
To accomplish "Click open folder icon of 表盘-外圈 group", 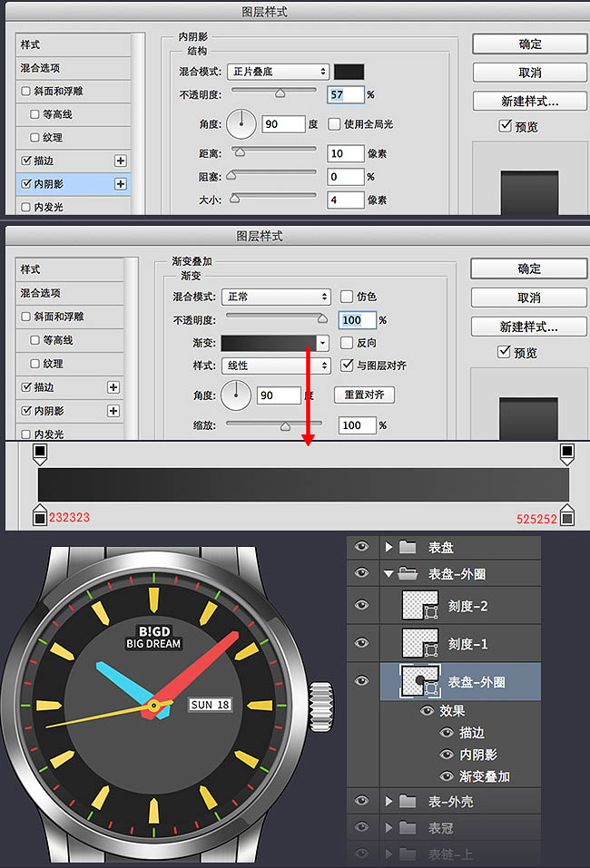I will point(408,573).
